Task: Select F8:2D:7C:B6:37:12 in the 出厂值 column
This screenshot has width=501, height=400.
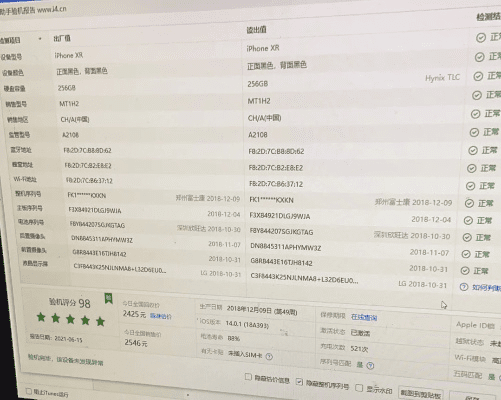Action: click(x=89, y=181)
